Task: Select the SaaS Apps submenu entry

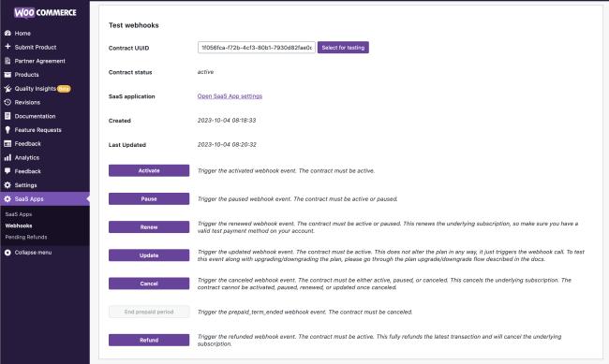Action: point(19,214)
